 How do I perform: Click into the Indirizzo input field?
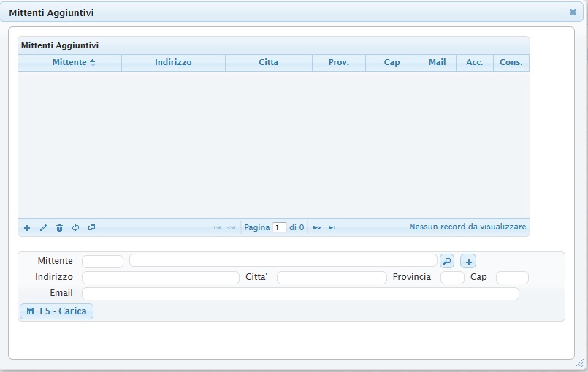[161, 278]
